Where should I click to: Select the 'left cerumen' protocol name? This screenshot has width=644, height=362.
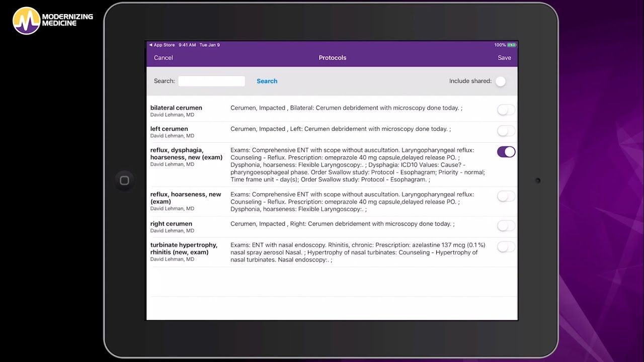click(169, 129)
